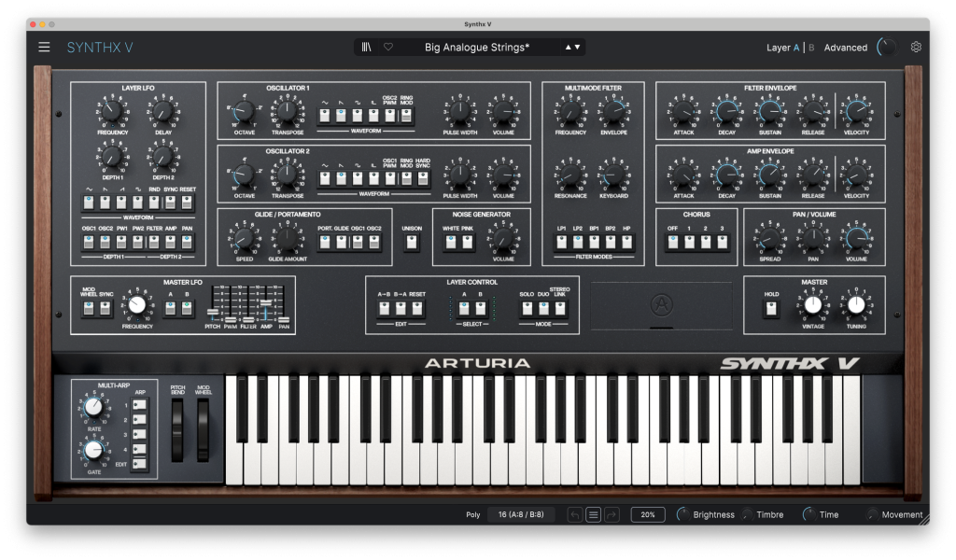Select the HP filter mode

point(626,243)
